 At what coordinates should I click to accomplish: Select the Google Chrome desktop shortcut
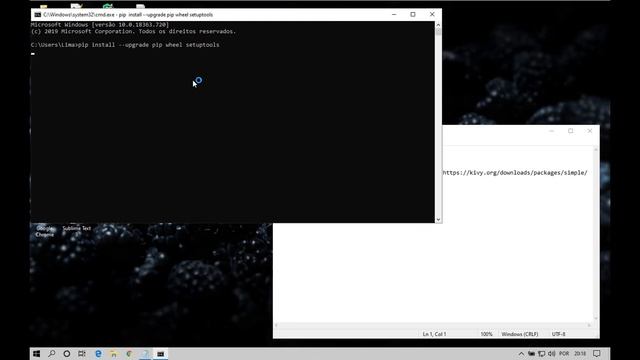coord(44,231)
